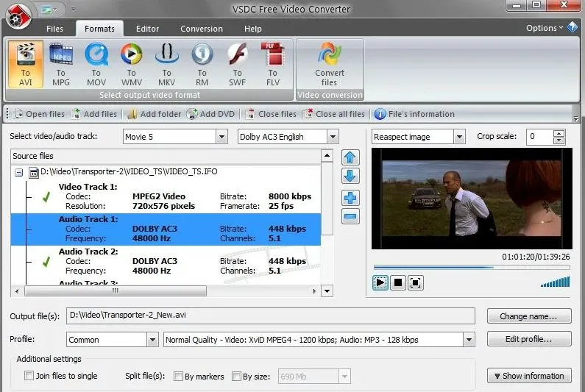Move the source file down with the blue arrow
The height and width of the screenshot is (392, 585).
coord(350,176)
